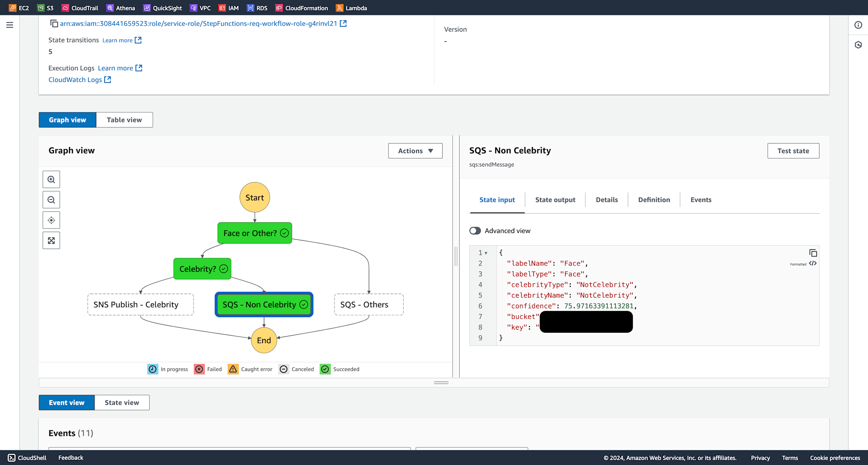
Task: Collapse the JSON object on line 1
Action: point(486,253)
